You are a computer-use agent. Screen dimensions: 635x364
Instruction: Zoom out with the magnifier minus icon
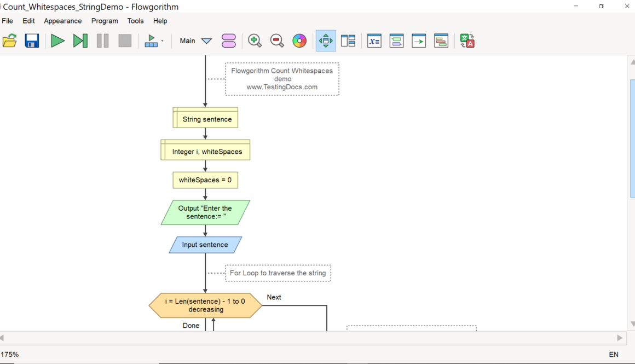(x=277, y=41)
